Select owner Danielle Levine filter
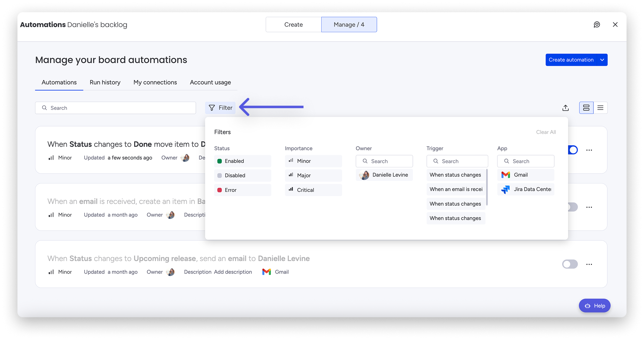This screenshot has width=644, height=340. click(x=384, y=175)
